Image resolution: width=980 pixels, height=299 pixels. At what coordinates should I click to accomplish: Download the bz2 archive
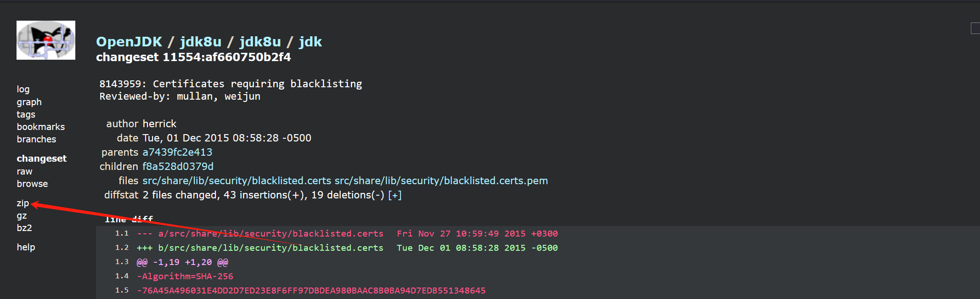(x=24, y=228)
